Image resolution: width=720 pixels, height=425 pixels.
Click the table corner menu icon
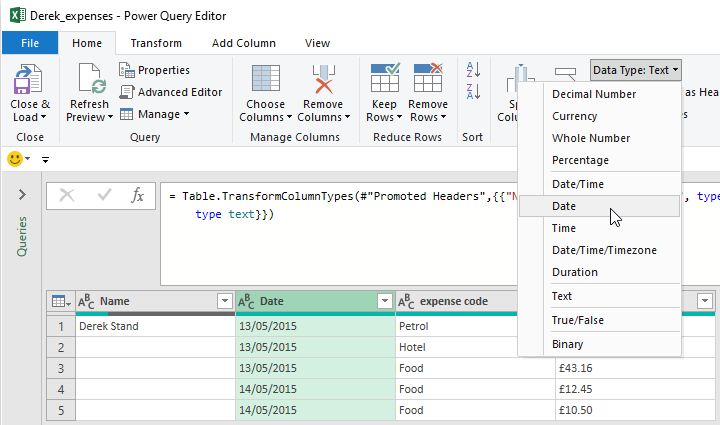click(61, 302)
